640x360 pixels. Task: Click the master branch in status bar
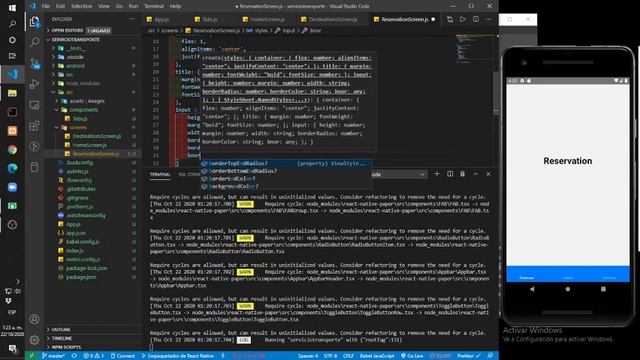tap(53, 356)
